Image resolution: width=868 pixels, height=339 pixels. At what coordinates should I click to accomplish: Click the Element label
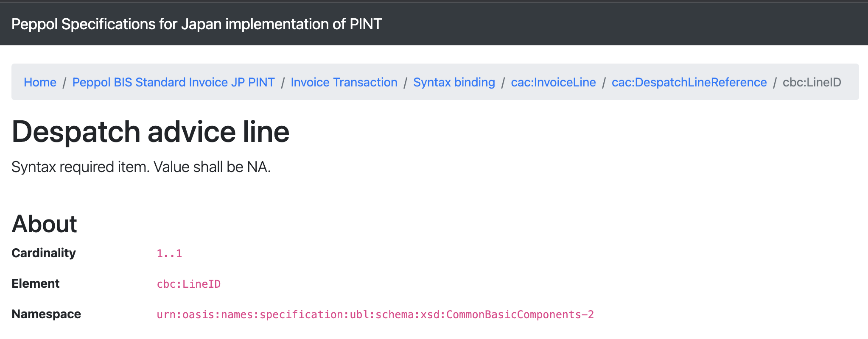click(x=36, y=283)
